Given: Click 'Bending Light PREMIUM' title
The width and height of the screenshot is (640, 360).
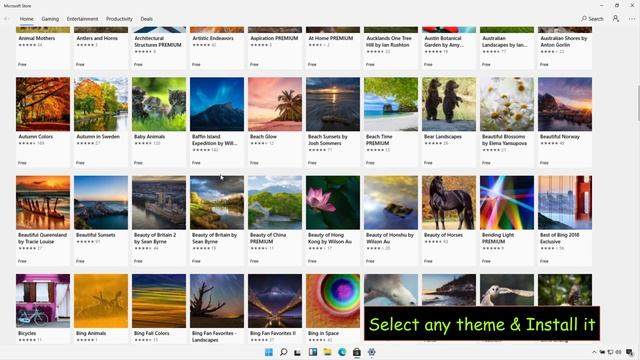Looking at the screenshot, I should tap(498, 238).
